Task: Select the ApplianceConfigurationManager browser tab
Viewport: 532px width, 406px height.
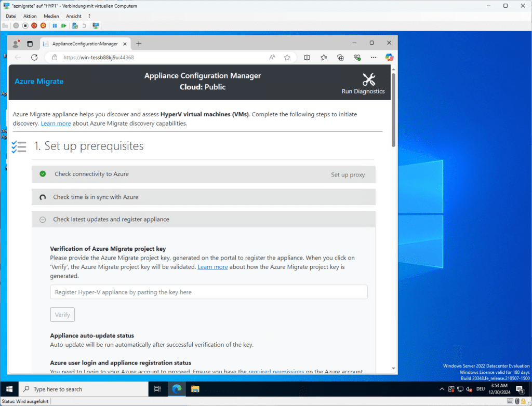Action: click(85, 44)
